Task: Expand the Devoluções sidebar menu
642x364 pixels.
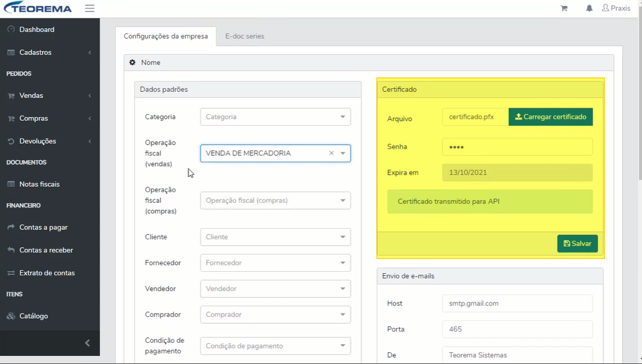Action: click(50, 141)
